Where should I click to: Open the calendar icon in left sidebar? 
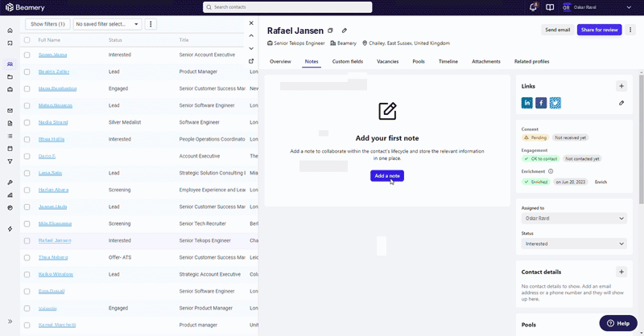10,149
